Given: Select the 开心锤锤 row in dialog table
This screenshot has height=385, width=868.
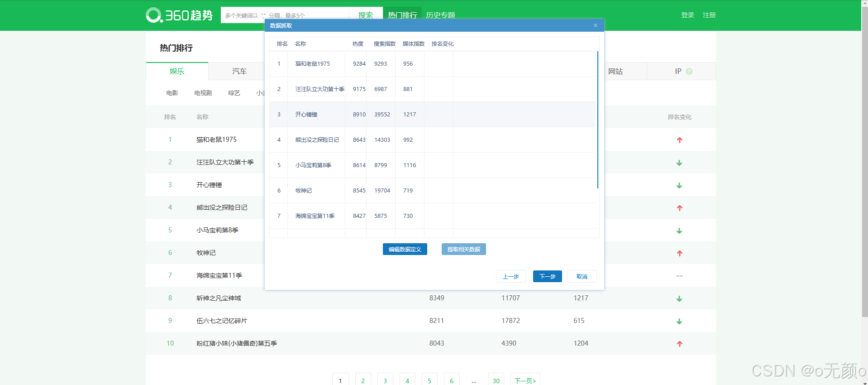Looking at the screenshot, I should [x=433, y=115].
